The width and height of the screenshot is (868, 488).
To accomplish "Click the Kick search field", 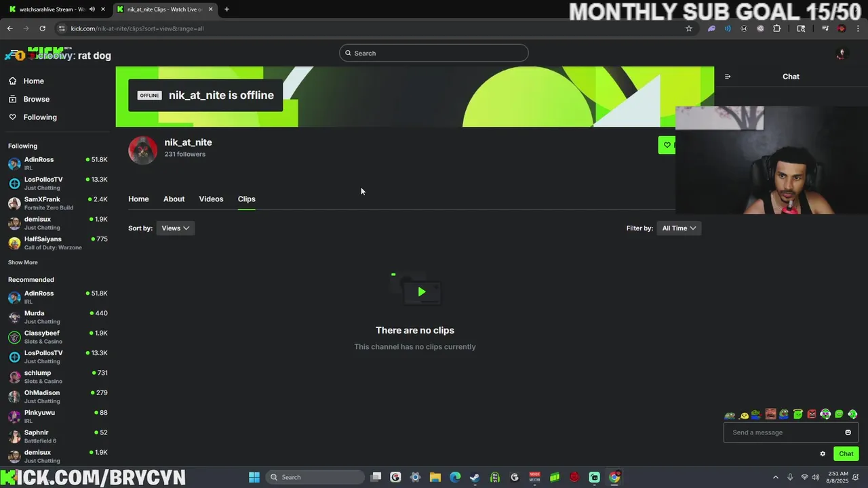I will click(x=434, y=53).
